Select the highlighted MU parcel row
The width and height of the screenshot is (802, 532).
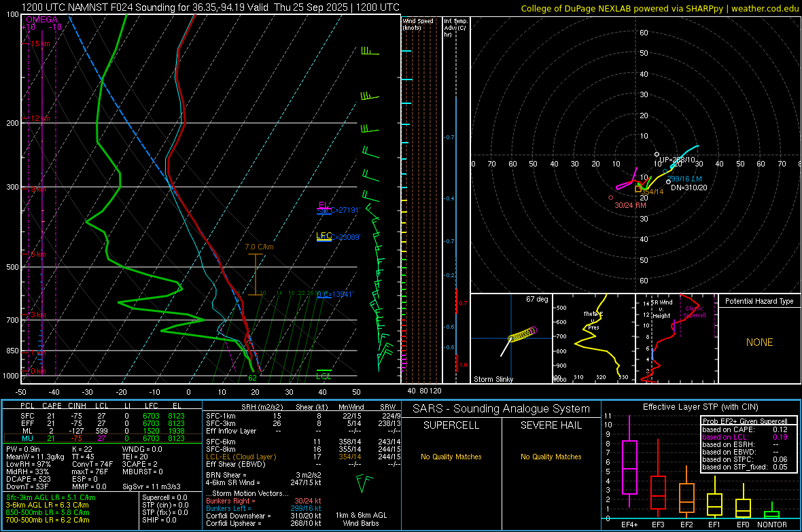coord(103,438)
